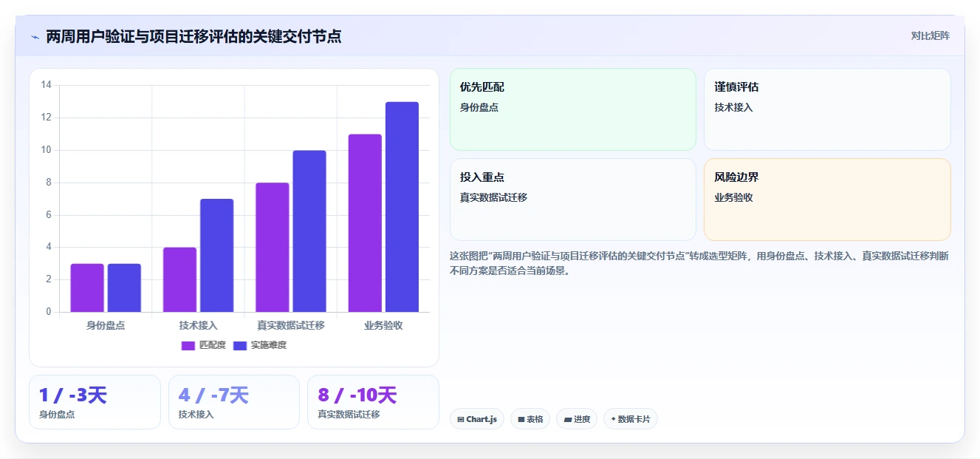Click the 实施难度 bar for 技术接入
Image resolution: width=980 pixels, height=459 pixels.
click(x=216, y=255)
